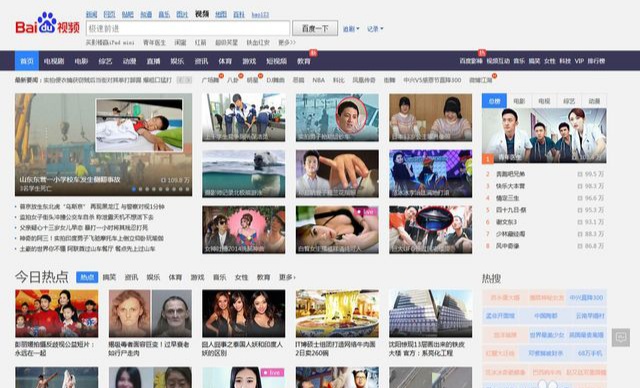Click the 百度一下 search button
The height and width of the screenshot is (388, 640).
pos(315,28)
